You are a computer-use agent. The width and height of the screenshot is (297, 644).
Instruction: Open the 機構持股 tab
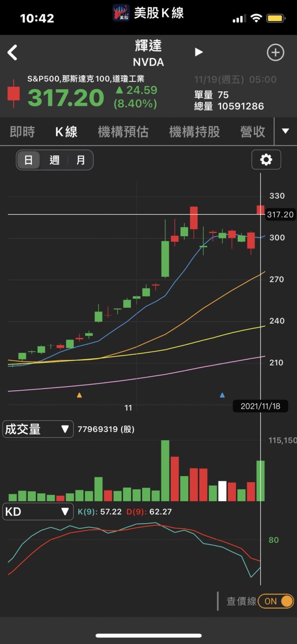click(194, 132)
